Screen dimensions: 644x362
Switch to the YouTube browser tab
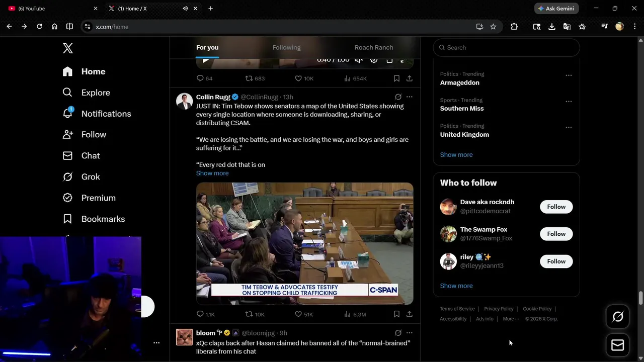pos(53,9)
